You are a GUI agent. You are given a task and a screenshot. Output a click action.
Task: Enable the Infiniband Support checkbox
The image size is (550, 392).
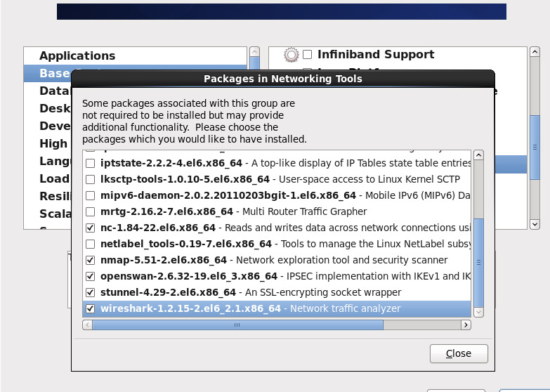307,54
